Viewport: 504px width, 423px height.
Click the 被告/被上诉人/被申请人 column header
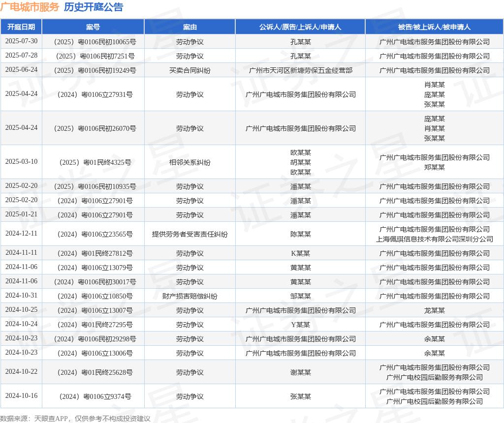coord(434,27)
